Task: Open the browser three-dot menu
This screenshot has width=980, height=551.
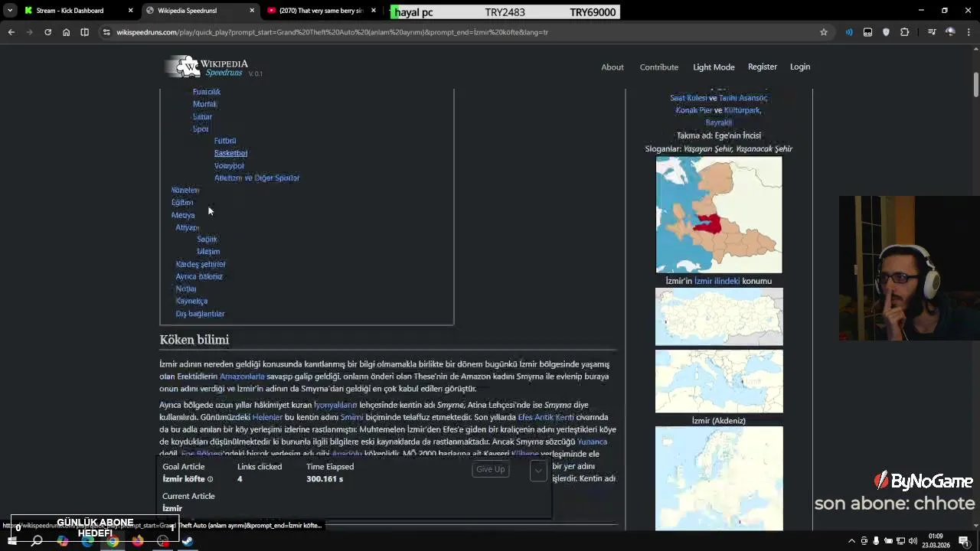Action: [x=969, y=32]
